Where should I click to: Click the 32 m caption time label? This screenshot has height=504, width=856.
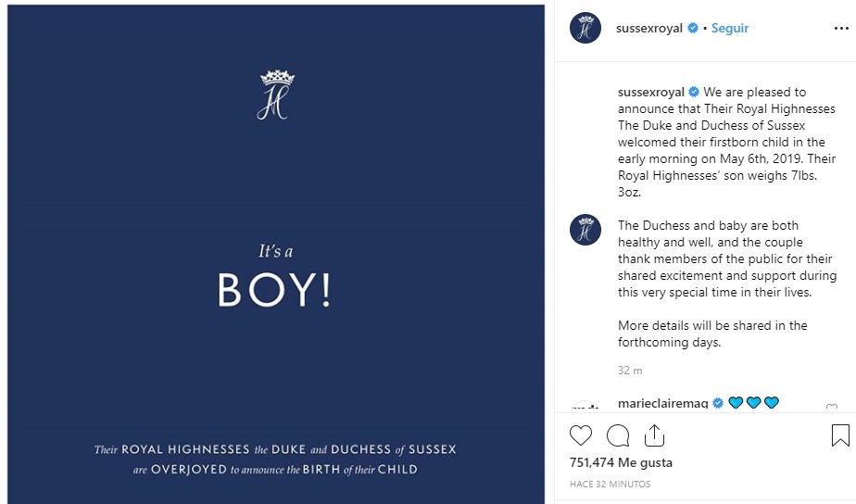(x=630, y=371)
